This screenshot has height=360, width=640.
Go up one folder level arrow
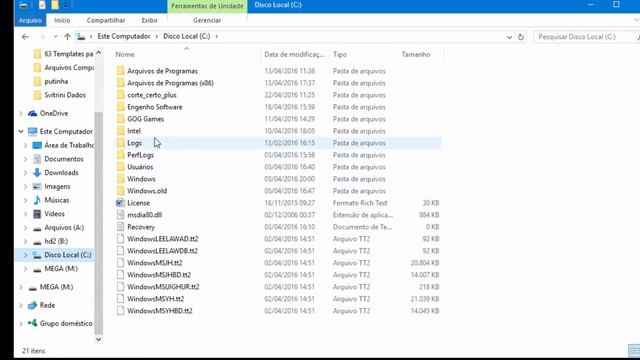[x=67, y=37]
